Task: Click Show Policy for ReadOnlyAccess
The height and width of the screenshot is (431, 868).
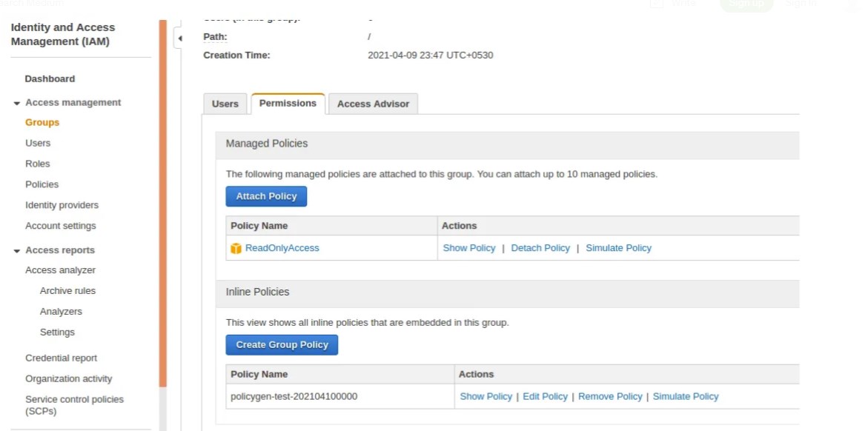Action: click(x=468, y=248)
